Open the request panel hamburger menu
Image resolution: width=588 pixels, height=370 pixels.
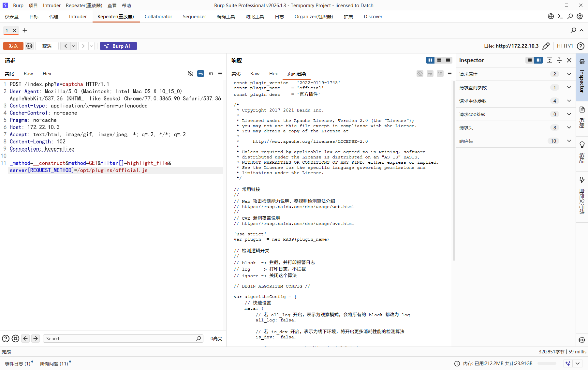(x=220, y=74)
